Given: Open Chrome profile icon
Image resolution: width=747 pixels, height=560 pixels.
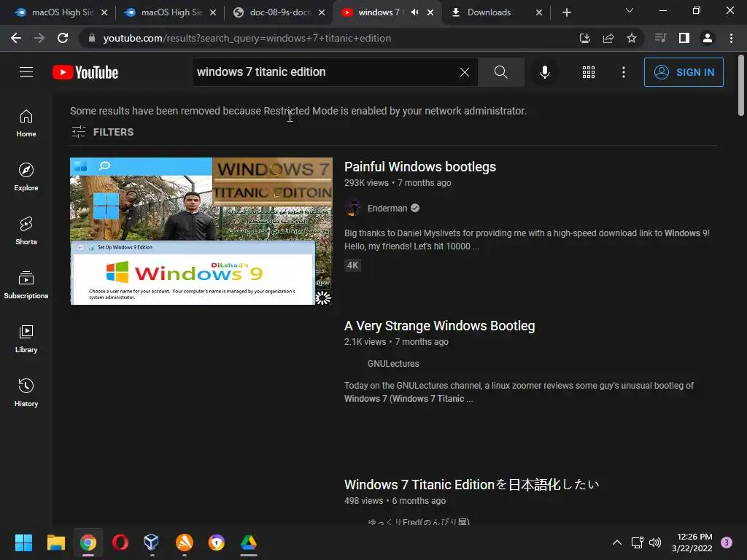Looking at the screenshot, I should tap(708, 38).
